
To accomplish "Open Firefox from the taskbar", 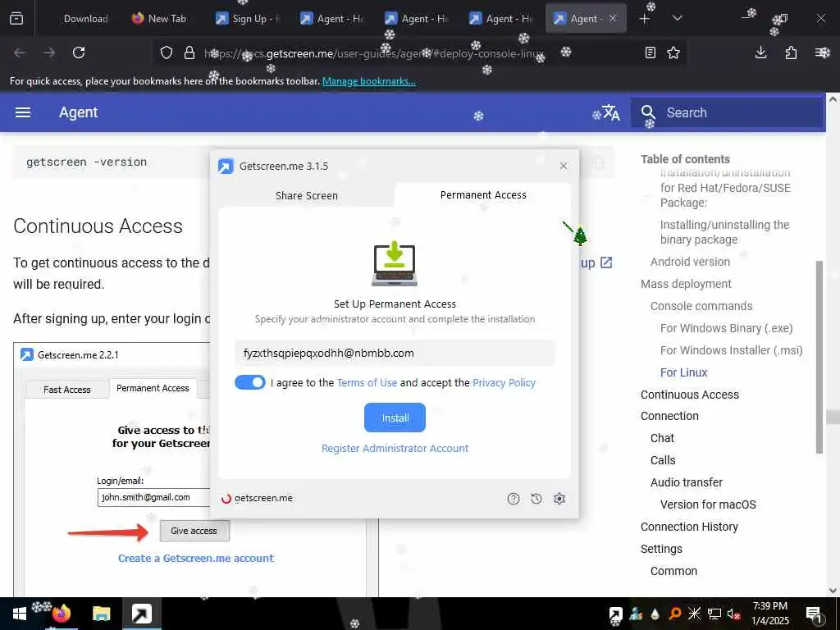I will pos(62,614).
